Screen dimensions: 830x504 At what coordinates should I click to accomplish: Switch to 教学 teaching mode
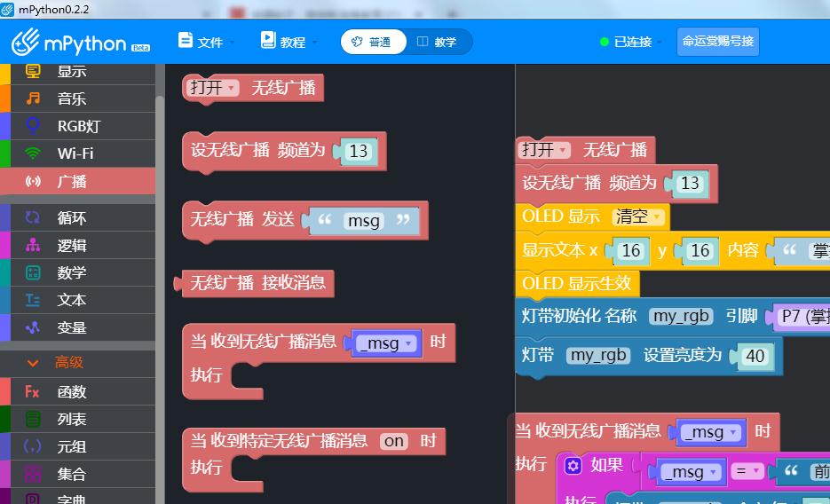438,42
